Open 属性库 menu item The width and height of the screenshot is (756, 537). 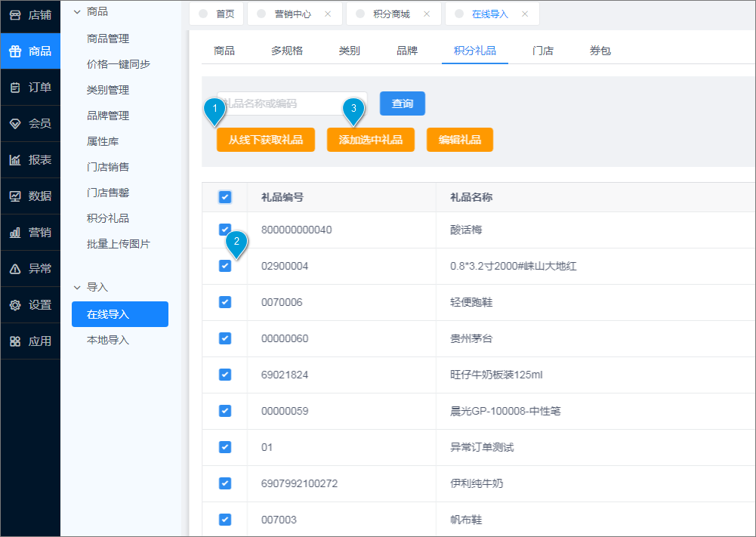tap(103, 141)
